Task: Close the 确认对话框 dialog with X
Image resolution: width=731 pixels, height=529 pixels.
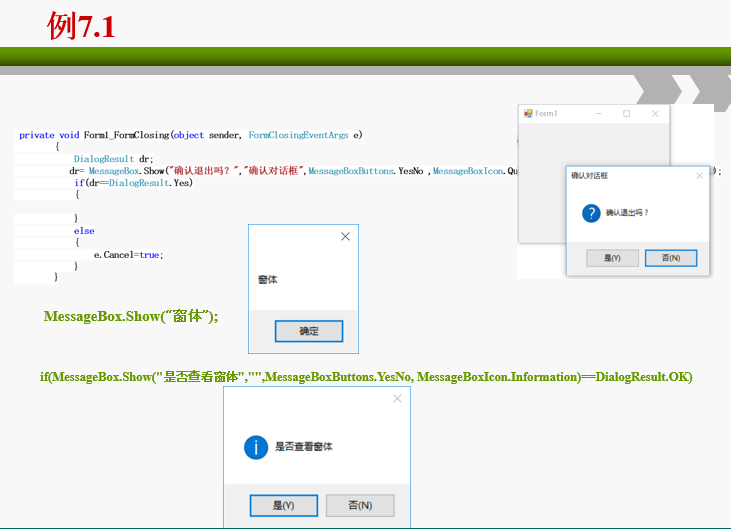Action: (x=699, y=176)
